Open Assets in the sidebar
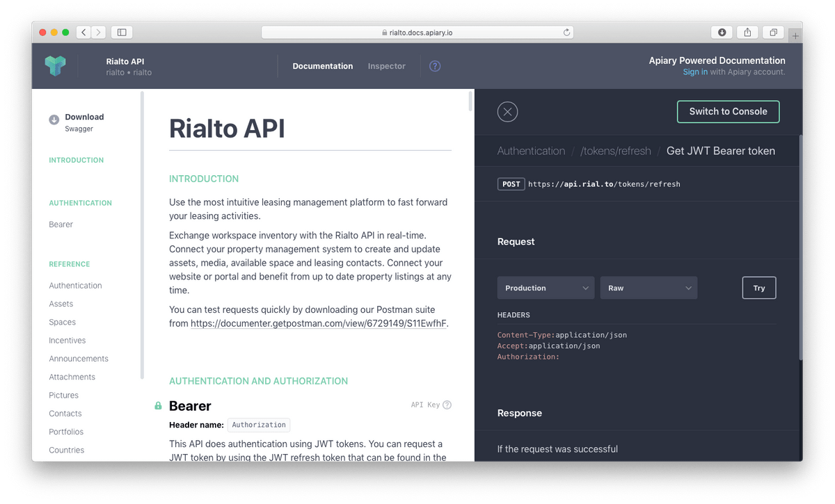The width and height of the screenshot is (835, 504). 61,304
